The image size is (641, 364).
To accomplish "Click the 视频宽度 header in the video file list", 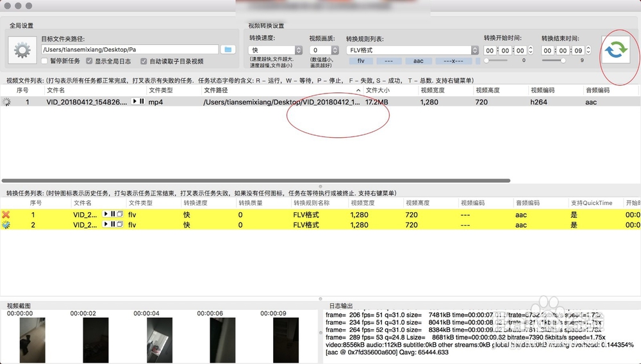I will (433, 90).
